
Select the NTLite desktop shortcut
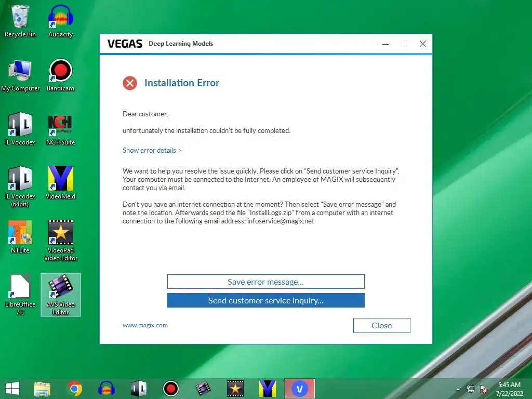click(20, 237)
